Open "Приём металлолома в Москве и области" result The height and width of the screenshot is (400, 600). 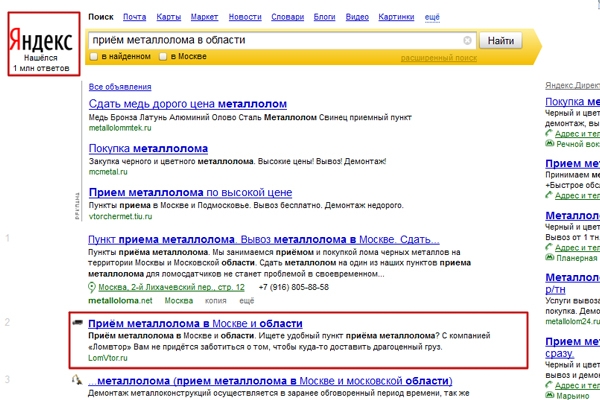pyautogui.click(x=195, y=324)
